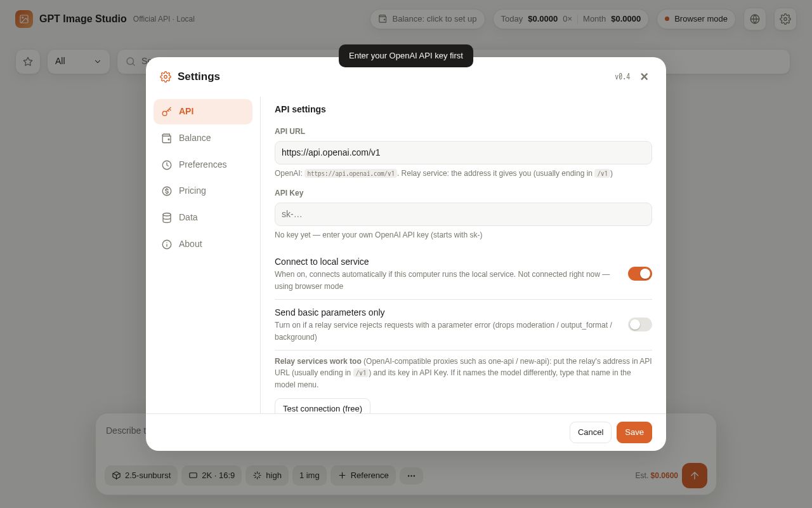Close the Settings dialog
This screenshot has height=508, width=812.
click(x=644, y=77)
